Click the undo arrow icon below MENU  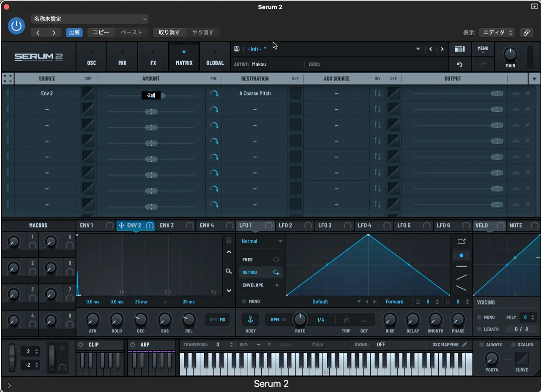(x=459, y=64)
